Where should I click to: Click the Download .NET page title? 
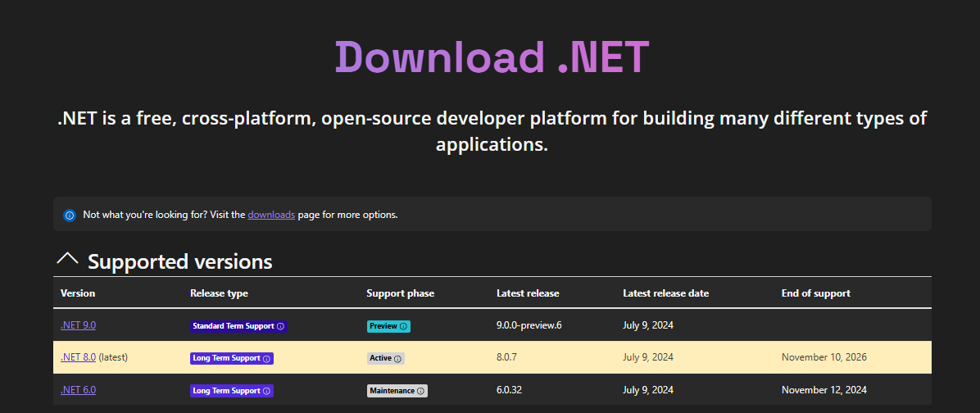click(492, 57)
